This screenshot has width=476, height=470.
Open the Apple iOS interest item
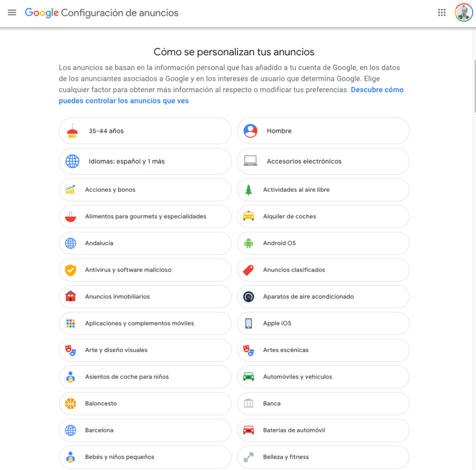pos(323,323)
